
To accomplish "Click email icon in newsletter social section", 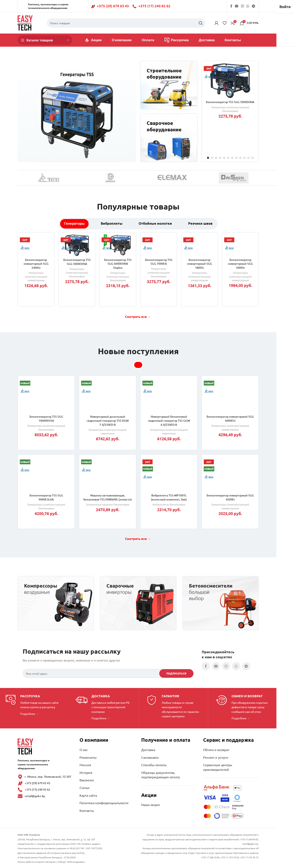I will coord(216,666).
